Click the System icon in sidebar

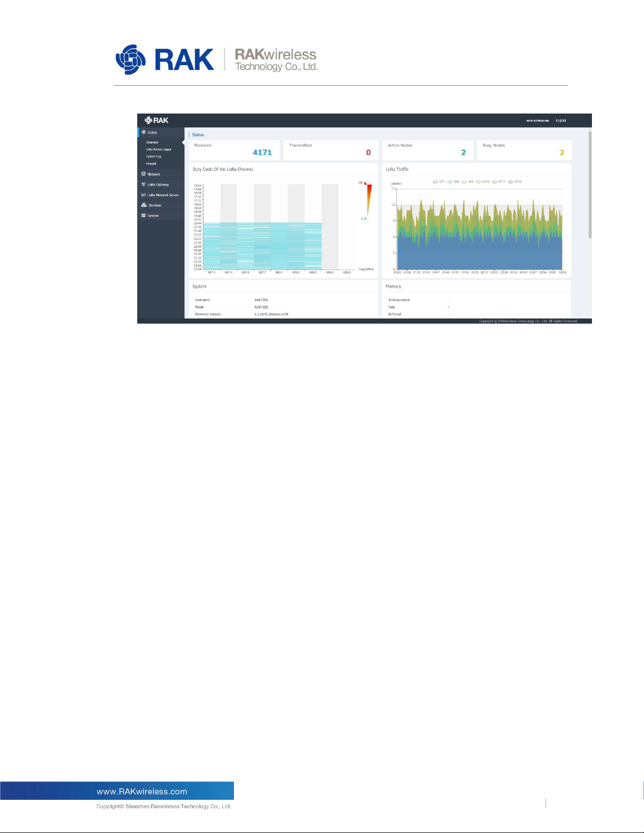[144, 215]
